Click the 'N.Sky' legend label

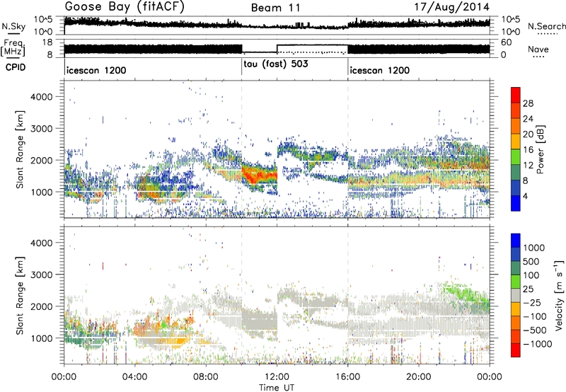(13, 26)
